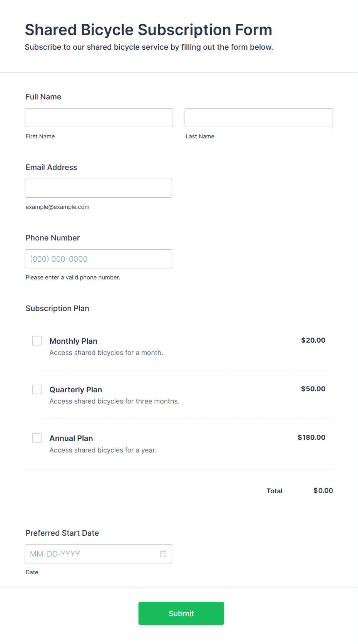Select the Quarterly Plan checkbox
Screen dimensions: 358x644
(x=37, y=389)
